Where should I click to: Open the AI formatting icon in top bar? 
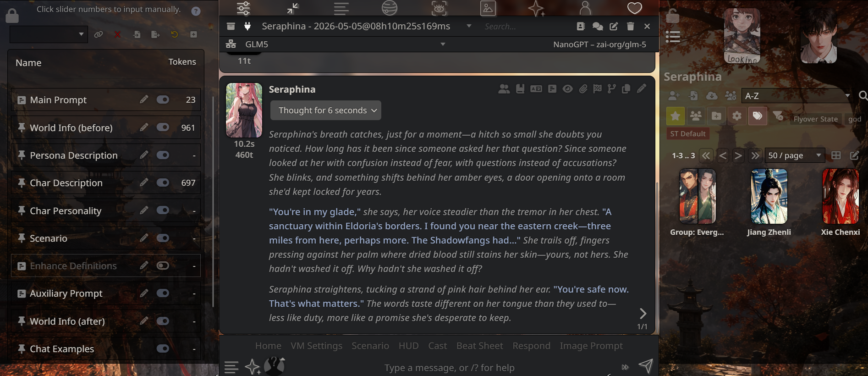341,8
